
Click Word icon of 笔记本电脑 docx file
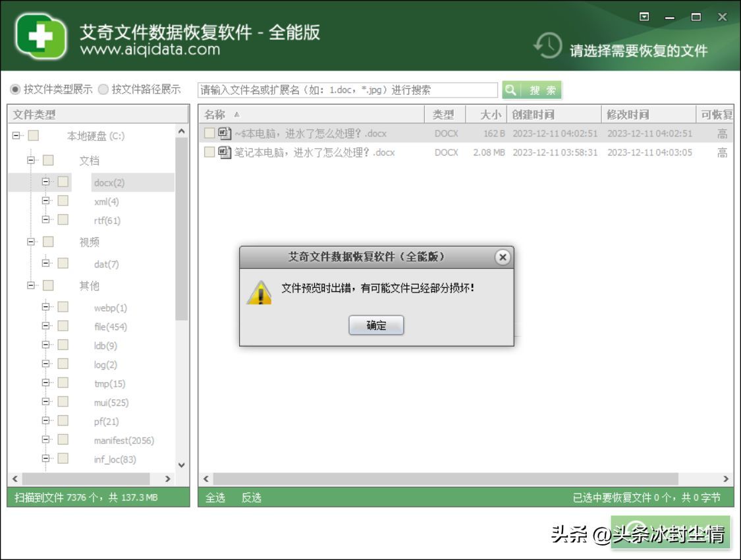tap(225, 152)
